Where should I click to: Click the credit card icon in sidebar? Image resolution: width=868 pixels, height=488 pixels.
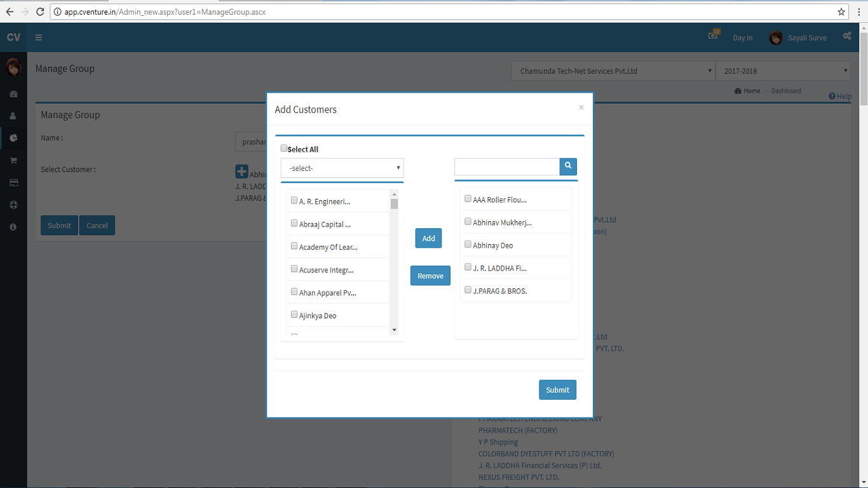[13, 183]
